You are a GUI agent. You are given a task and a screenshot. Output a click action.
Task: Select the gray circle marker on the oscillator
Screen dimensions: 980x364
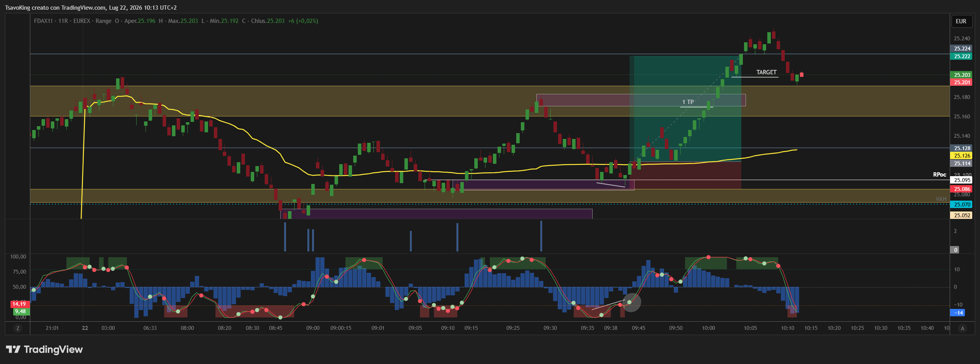(631, 303)
